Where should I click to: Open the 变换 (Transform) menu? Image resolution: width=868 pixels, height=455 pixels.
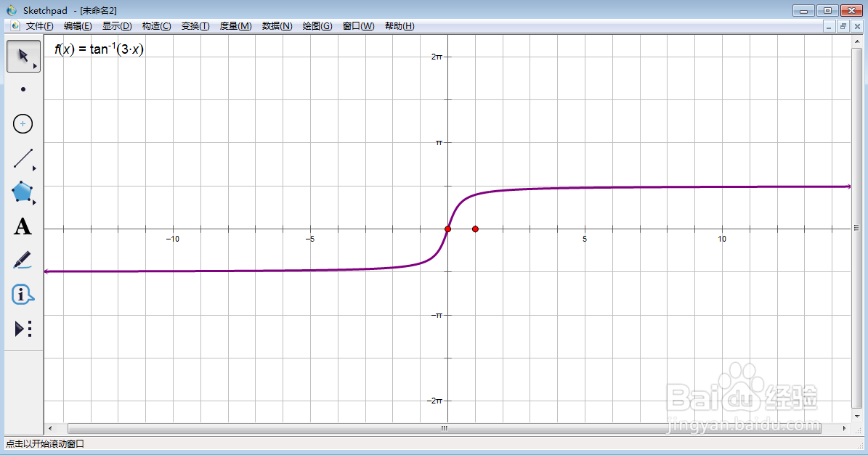click(194, 25)
